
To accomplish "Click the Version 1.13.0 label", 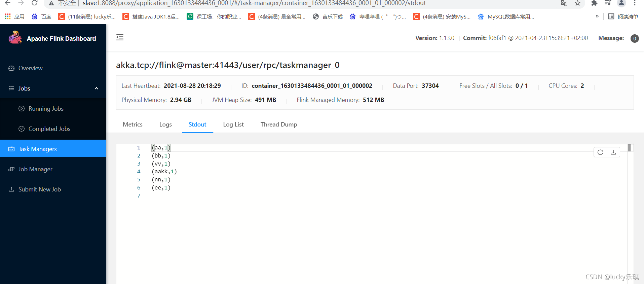I will click(434, 38).
